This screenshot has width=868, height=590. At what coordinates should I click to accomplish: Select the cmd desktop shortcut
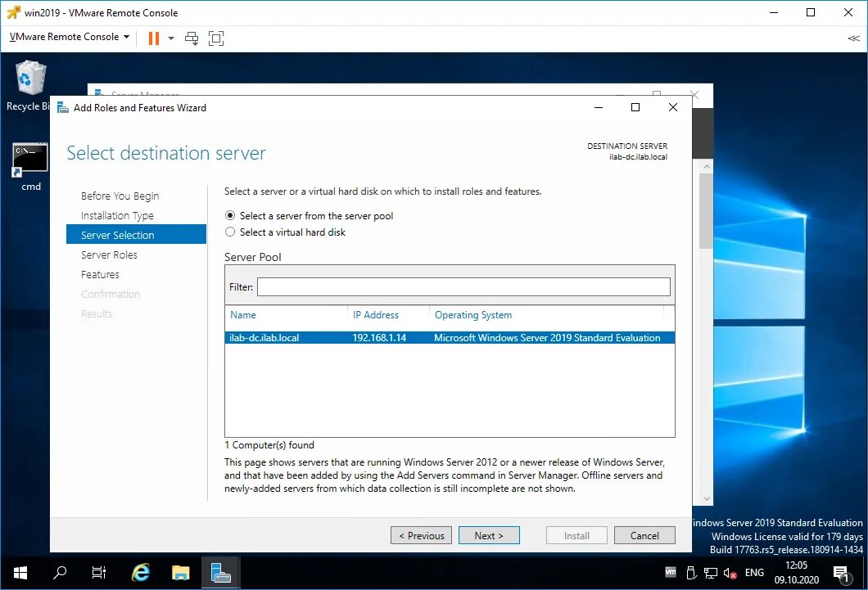coord(30,167)
